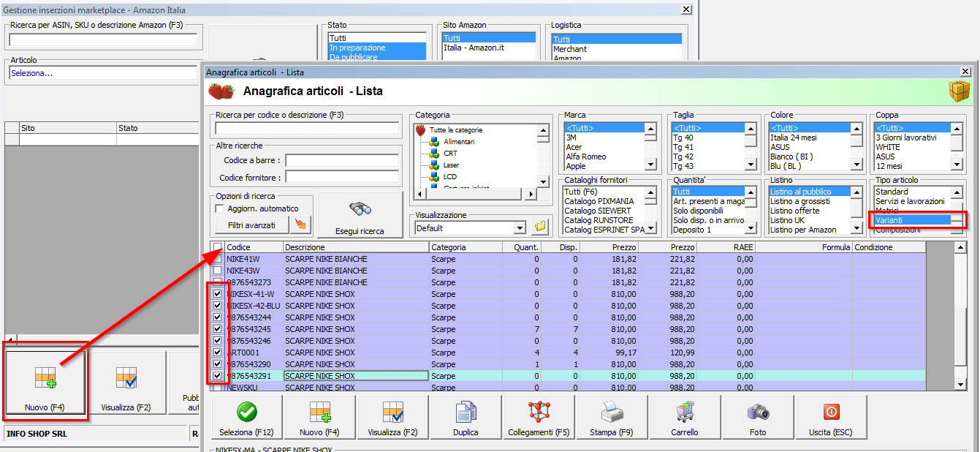
Task: Click the Articolo Seleziona... field
Action: coord(105,73)
